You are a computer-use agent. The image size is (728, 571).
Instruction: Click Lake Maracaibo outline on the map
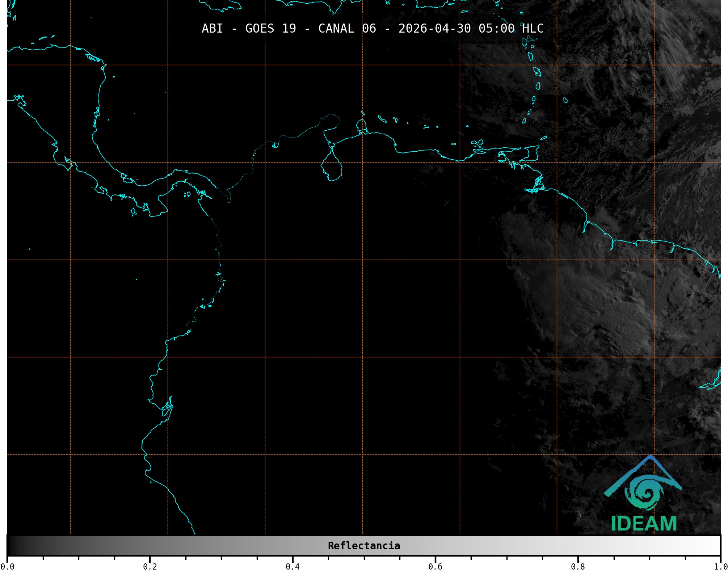tap(332, 167)
